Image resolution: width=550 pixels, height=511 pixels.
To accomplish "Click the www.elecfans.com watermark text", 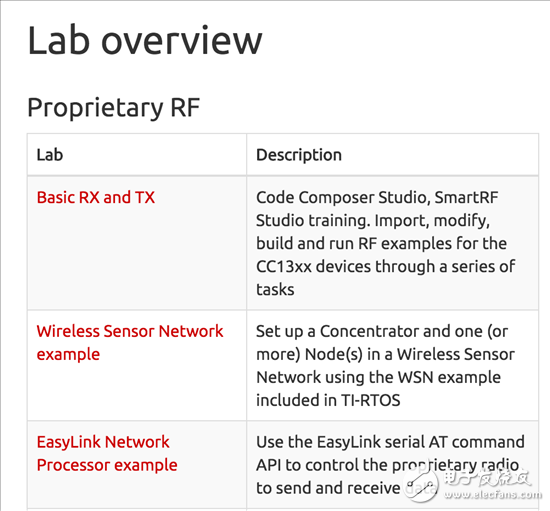I will [493, 495].
